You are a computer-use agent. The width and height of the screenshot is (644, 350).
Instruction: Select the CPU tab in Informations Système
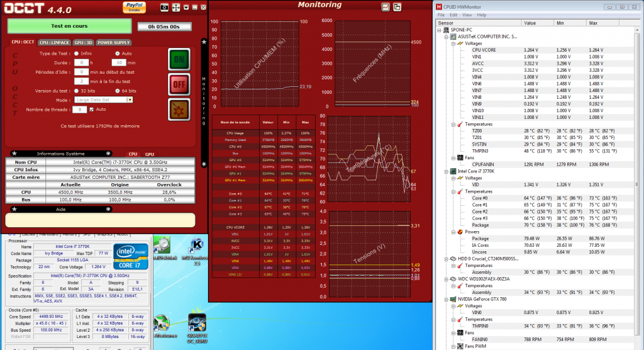coord(133,154)
